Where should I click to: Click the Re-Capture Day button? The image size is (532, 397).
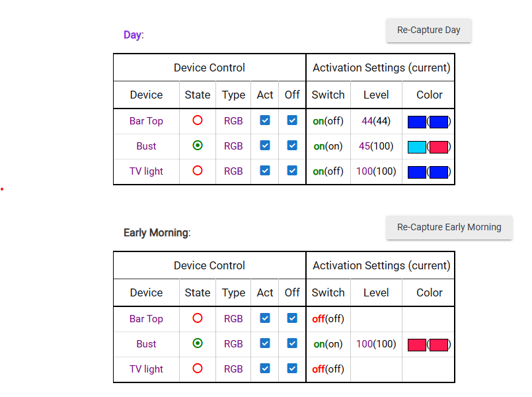coord(428,30)
